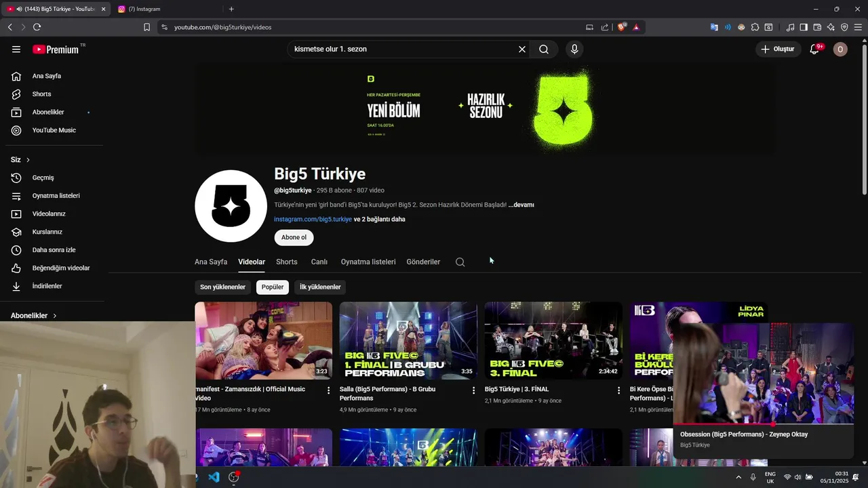Open a new browser tab
The width and height of the screenshot is (868, 488).
[x=231, y=9]
